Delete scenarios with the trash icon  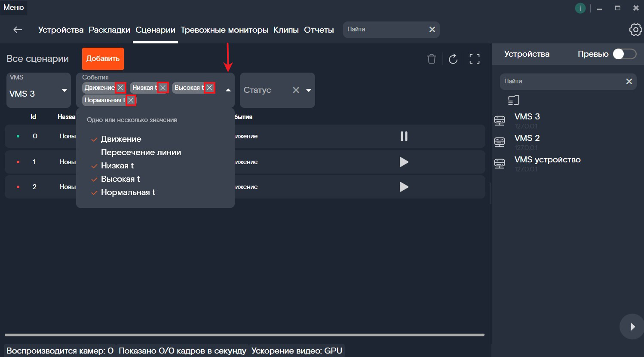coord(432,59)
